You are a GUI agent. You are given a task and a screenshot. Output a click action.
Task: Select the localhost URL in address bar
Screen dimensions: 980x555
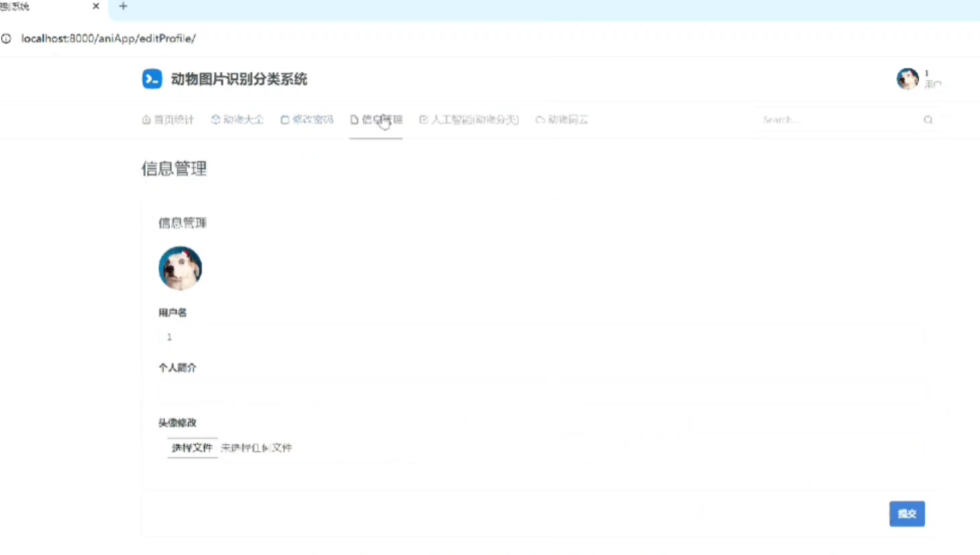[108, 39]
